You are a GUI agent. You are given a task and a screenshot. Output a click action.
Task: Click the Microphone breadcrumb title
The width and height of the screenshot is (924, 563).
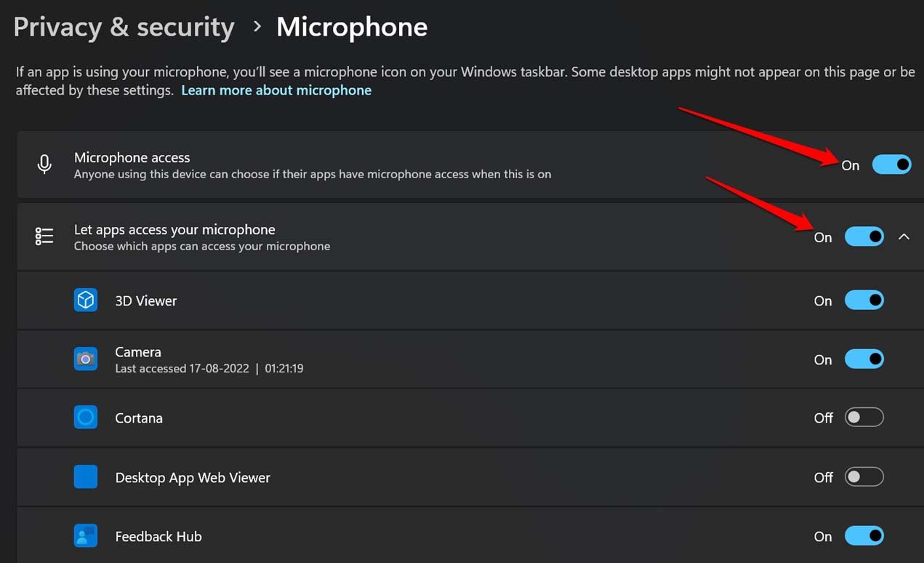click(x=352, y=27)
